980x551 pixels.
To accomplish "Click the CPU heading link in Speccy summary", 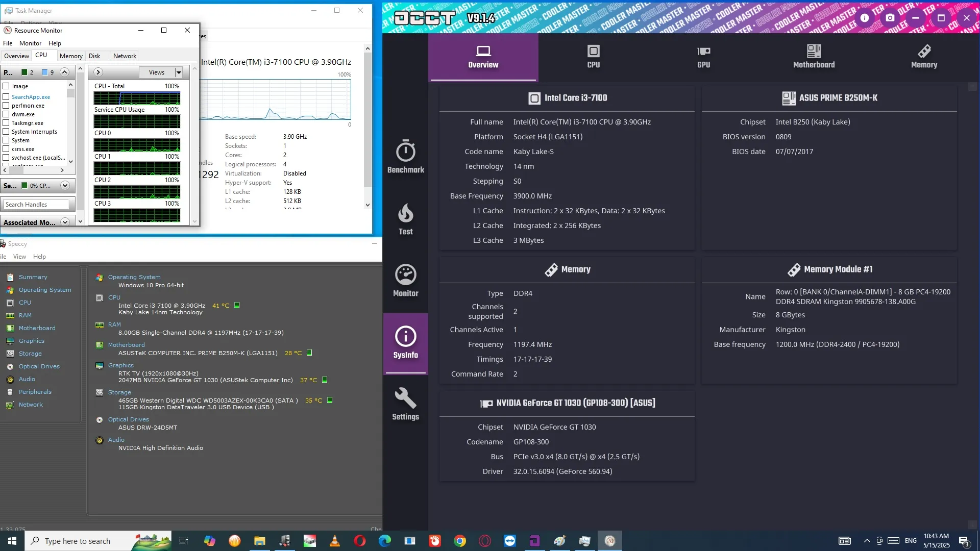I will (114, 297).
